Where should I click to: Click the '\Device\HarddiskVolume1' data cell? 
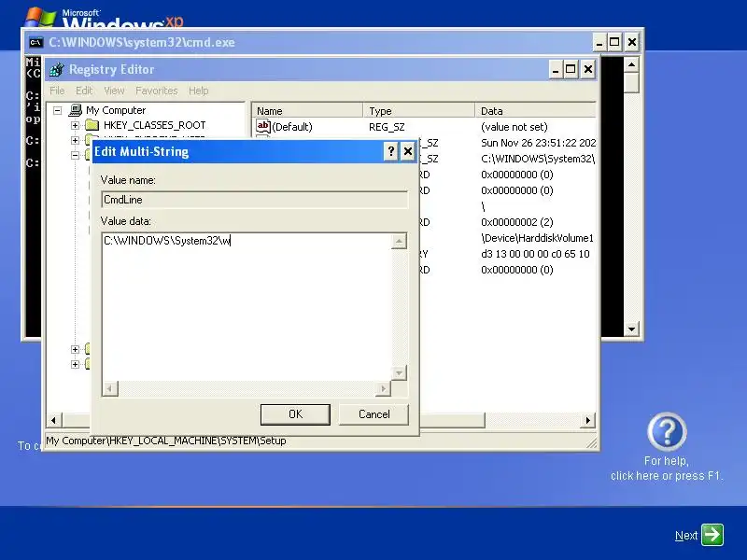538,238
